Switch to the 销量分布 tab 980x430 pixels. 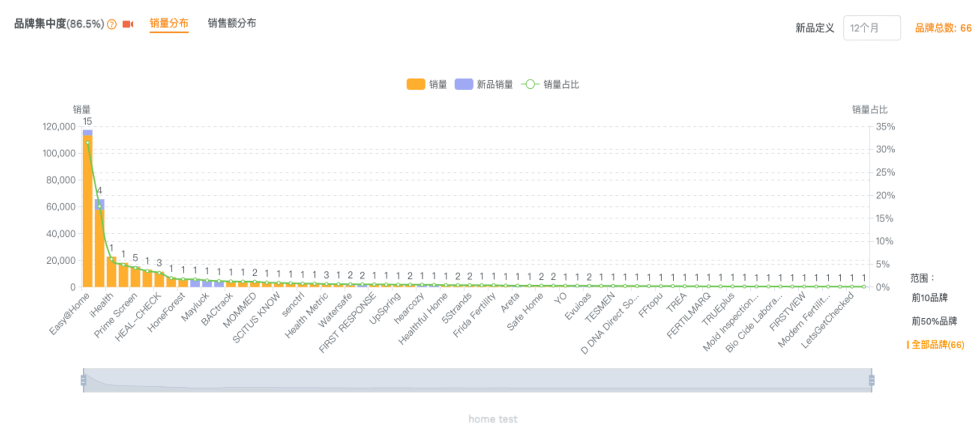(169, 23)
